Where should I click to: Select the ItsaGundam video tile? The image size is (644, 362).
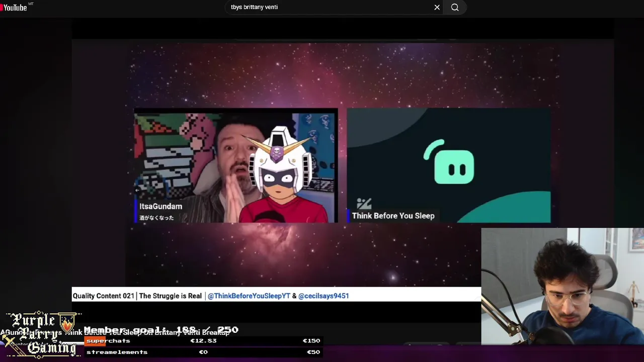click(x=236, y=165)
